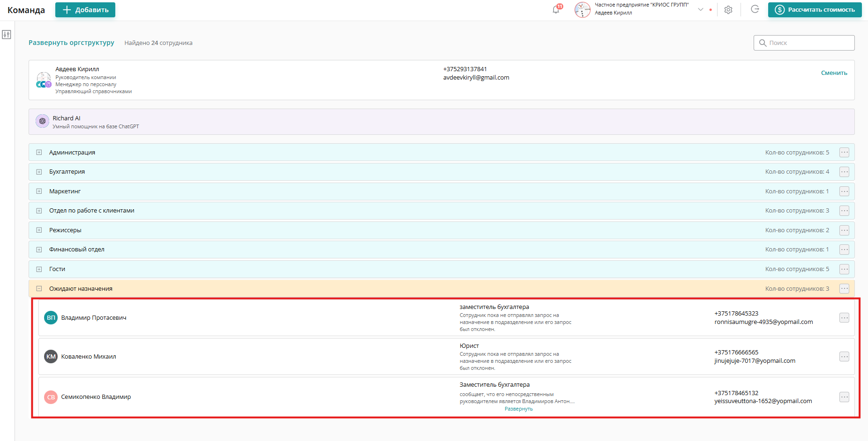Open the more menu for Маркетинг
This screenshot has height=441, width=868.
[x=844, y=191]
